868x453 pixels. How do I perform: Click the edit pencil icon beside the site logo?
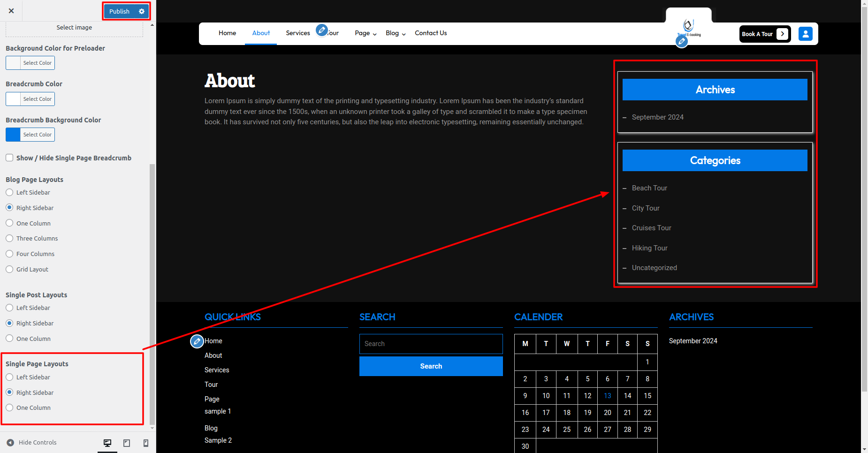[x=682, y=42]
